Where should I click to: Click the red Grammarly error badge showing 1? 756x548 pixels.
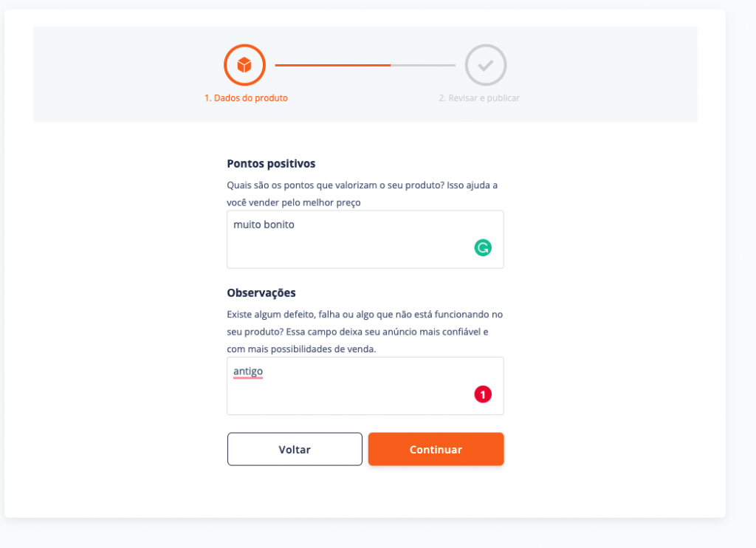point(483,395)
